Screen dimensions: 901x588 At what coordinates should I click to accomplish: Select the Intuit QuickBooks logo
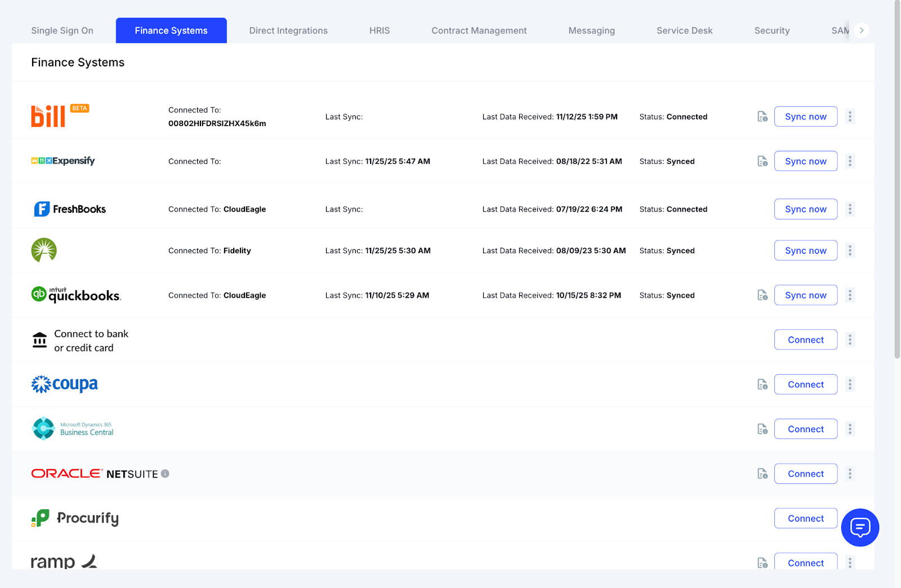coord(76,295)
